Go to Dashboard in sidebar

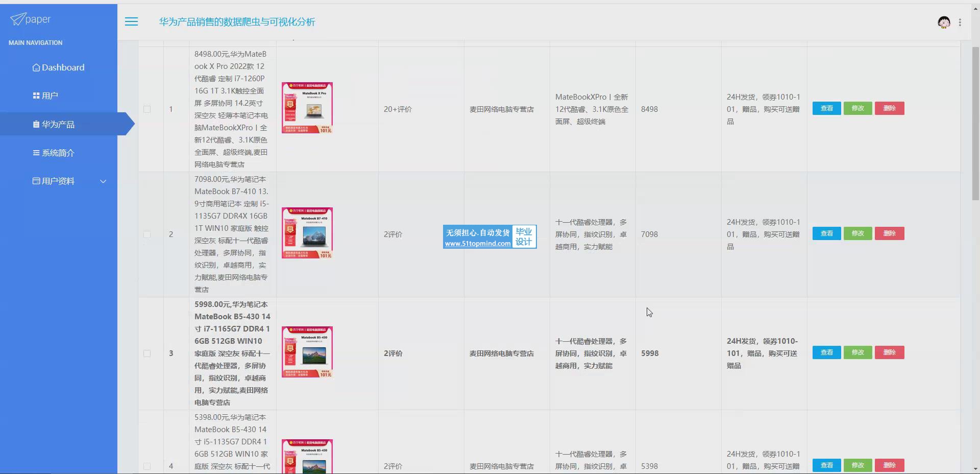[59, 67]
